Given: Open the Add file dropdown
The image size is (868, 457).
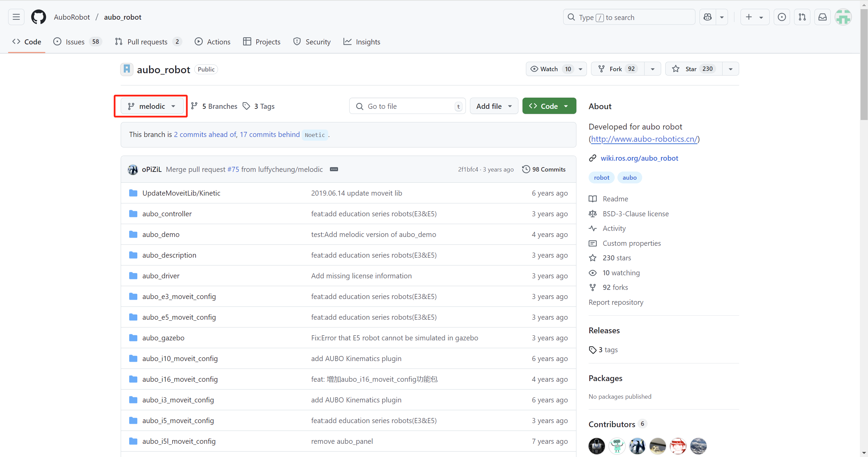Looking at the screenshot, I should tap(494, 106).
